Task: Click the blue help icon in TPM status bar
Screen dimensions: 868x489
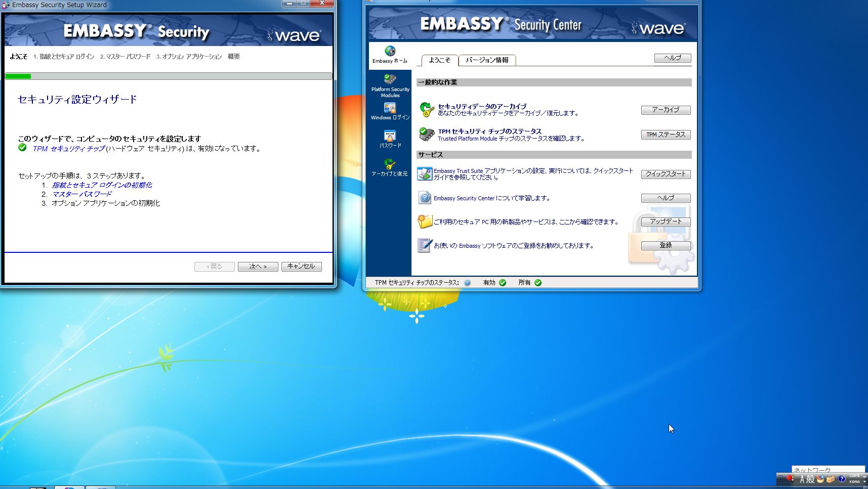Action: pyautogui.click(x=467, y=283)
